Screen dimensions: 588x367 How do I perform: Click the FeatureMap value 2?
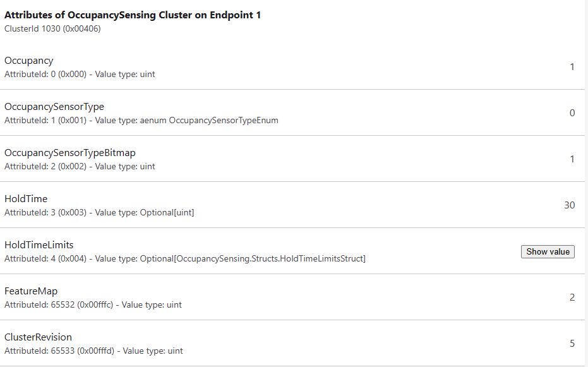(572, 298)
